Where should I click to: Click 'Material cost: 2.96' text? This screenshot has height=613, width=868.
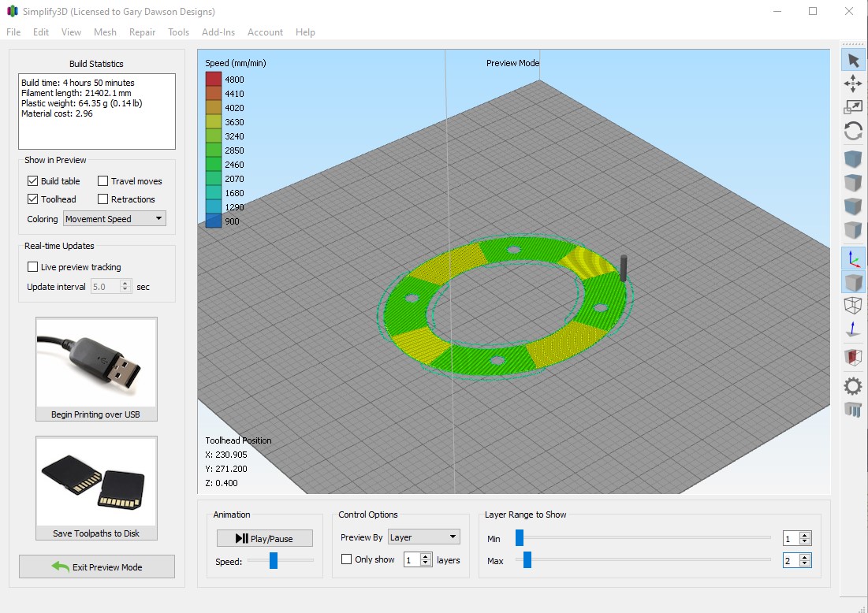pyautogui.click(x=57, y=113)
